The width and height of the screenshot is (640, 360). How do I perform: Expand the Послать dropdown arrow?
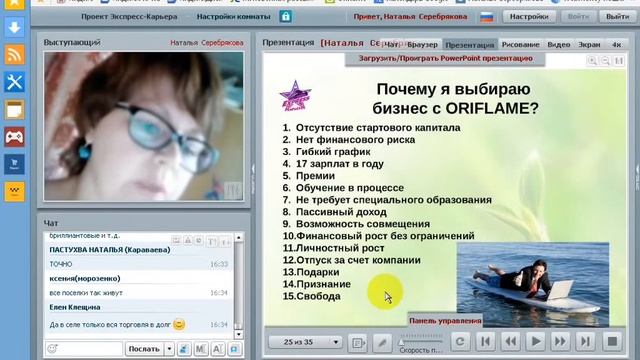coord(169,349)
